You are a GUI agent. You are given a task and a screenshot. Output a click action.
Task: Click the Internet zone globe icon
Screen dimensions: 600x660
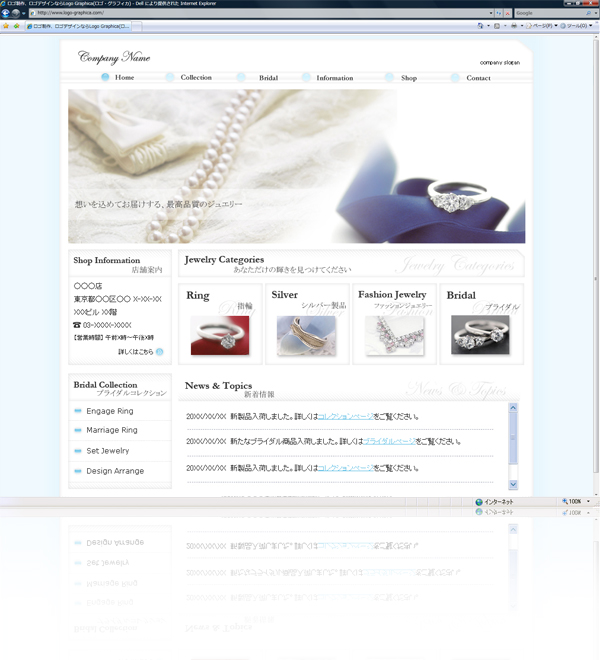pyautogui.click(x=479, y=502)
